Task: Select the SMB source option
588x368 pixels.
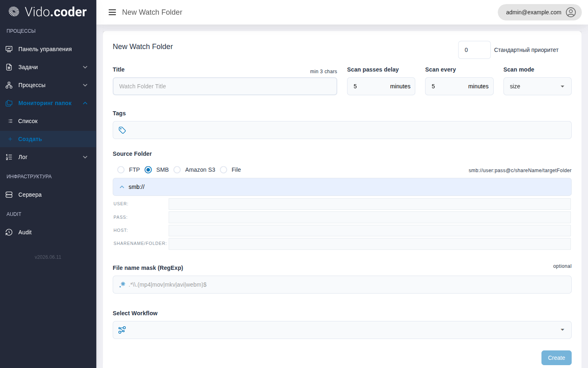Action: point(148,170)
